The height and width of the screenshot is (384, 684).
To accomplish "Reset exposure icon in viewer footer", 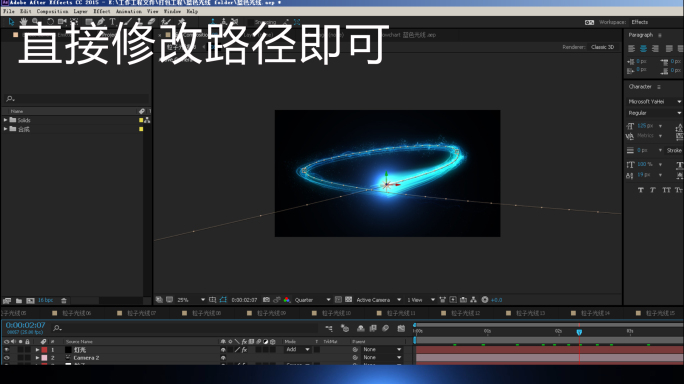I will tap(485, 300).
